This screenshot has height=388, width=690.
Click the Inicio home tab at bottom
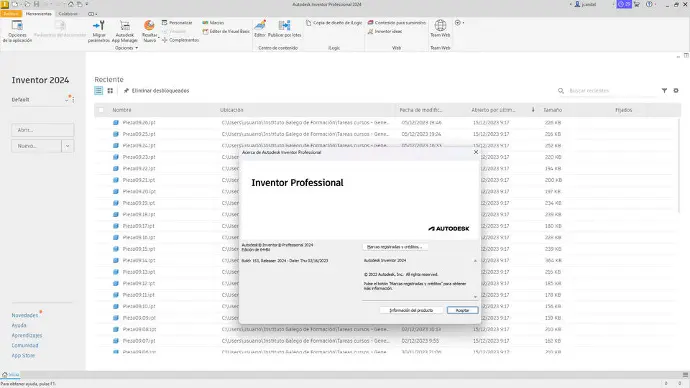[11, 375]
